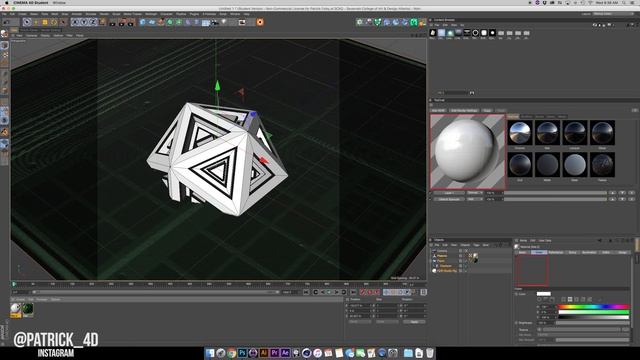The width and height of the screenshot is (640, 360).
Task: Open the Texture dropdown arrow in material
Action: (x=539, y=329)
